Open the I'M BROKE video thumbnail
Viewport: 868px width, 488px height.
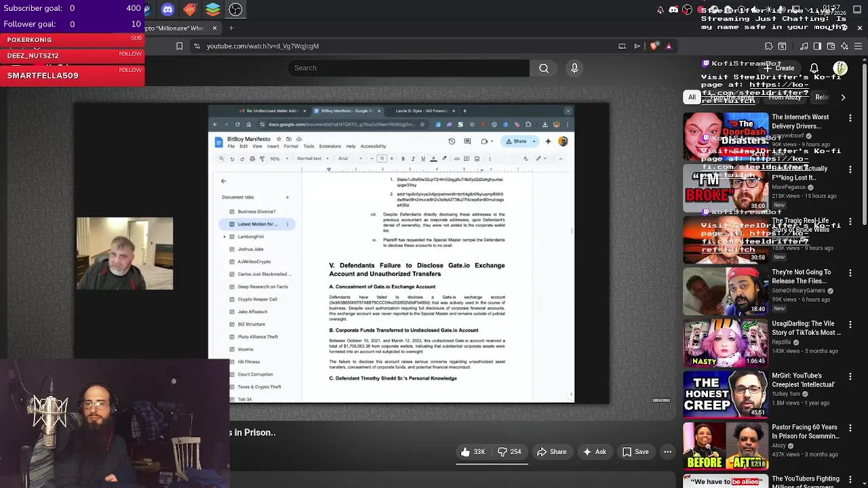(726, 188)
